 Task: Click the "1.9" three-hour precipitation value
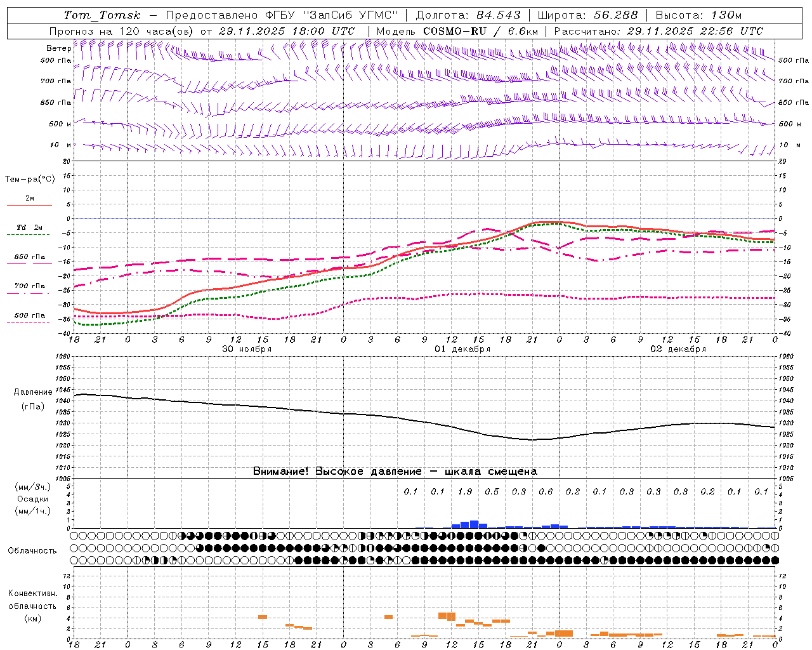click(x=464, y=491)
